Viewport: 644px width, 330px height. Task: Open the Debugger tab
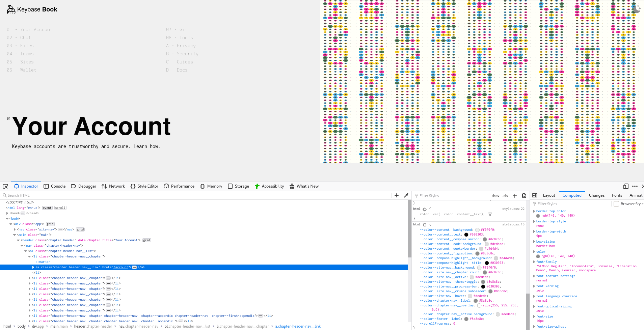84,186
